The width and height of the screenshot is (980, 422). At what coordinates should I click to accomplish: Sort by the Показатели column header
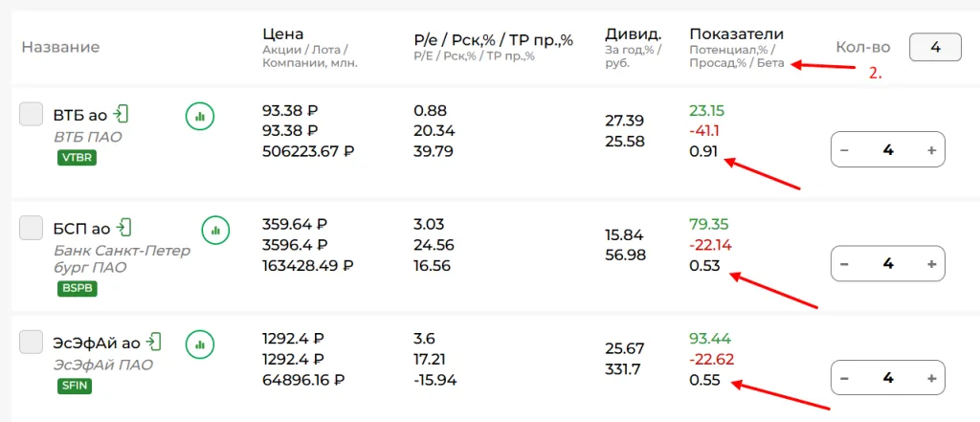(736, 34)
